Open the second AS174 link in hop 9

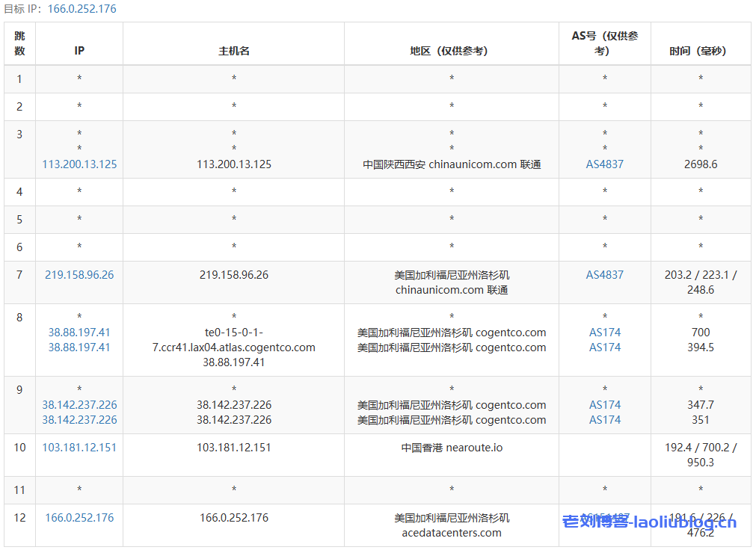pyautogui.click(x=604, y=420)
